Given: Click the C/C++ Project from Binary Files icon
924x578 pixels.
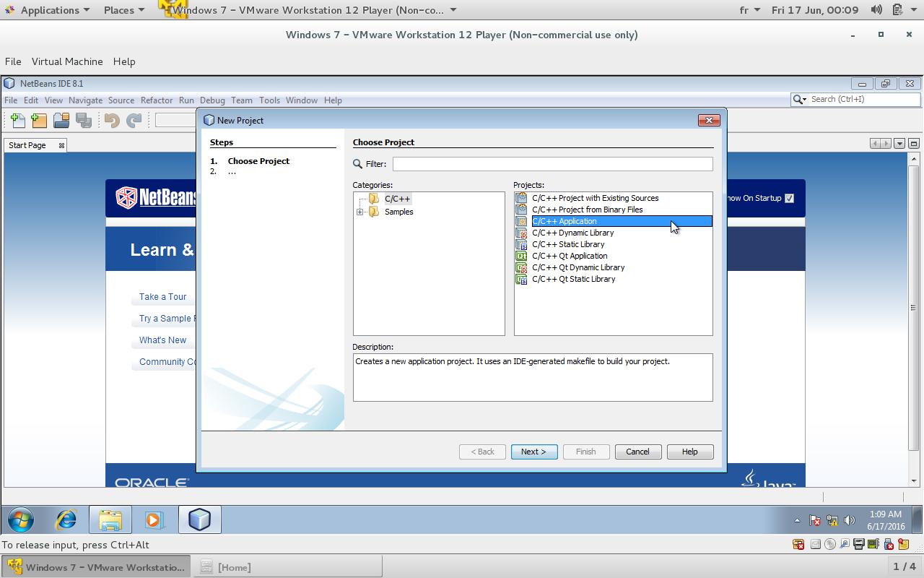Looking at the screenshot, I should tap(522, 210).
